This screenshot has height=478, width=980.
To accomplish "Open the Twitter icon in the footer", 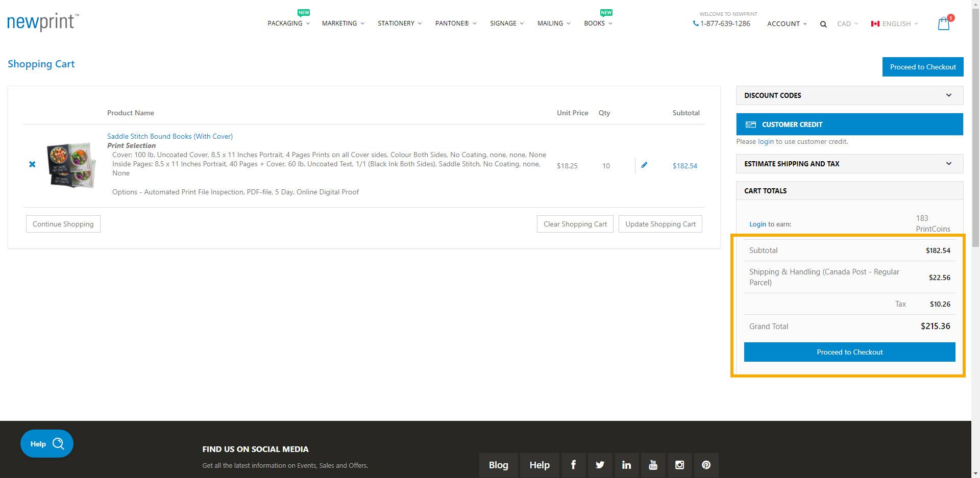I will pos(600,465).
